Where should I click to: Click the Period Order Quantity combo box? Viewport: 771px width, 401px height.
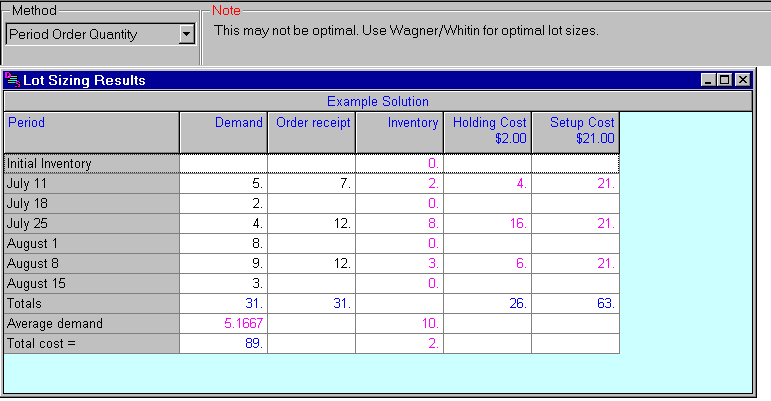(x=90, y=35)
